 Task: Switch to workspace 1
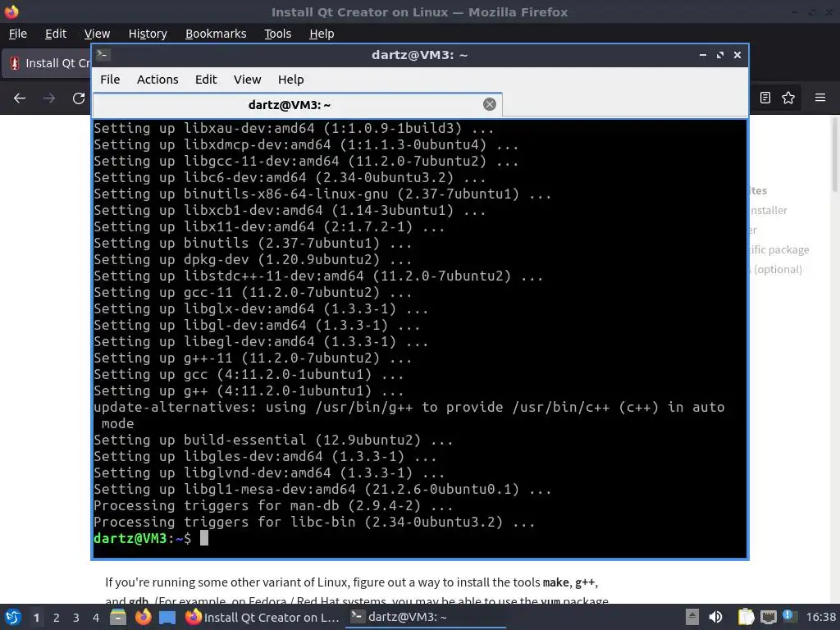pyautogui.click(x=36, y=618)
